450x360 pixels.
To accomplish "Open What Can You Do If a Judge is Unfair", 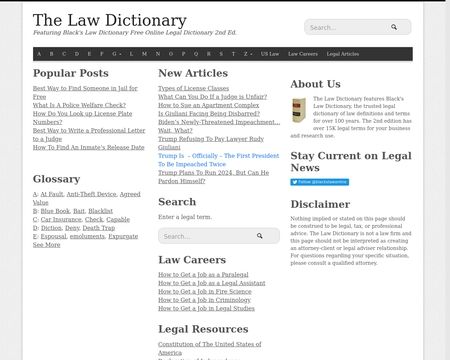I will tap(213, 97).
